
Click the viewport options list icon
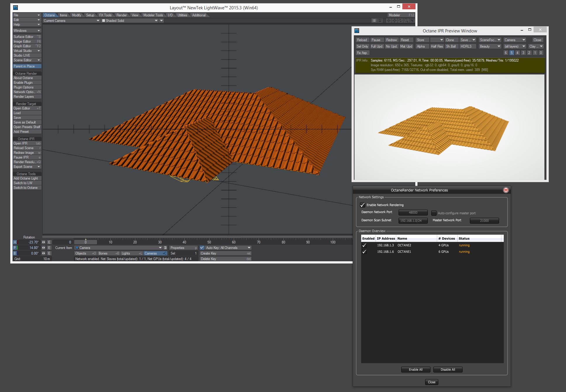click(x=374, y=21)
